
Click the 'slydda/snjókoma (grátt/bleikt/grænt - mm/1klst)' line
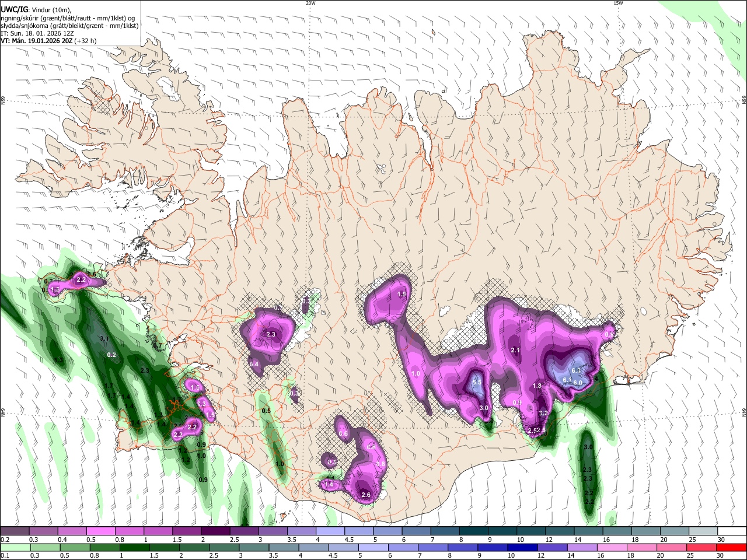70,26
